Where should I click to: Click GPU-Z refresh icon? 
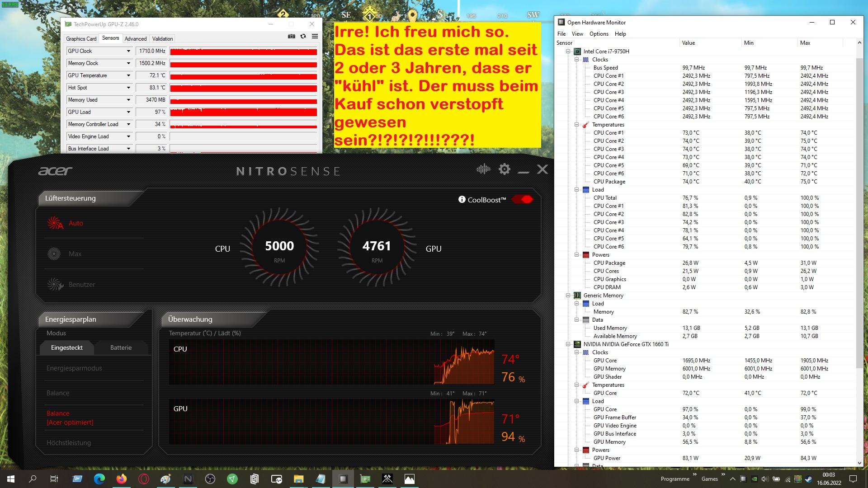click(303, 37)
